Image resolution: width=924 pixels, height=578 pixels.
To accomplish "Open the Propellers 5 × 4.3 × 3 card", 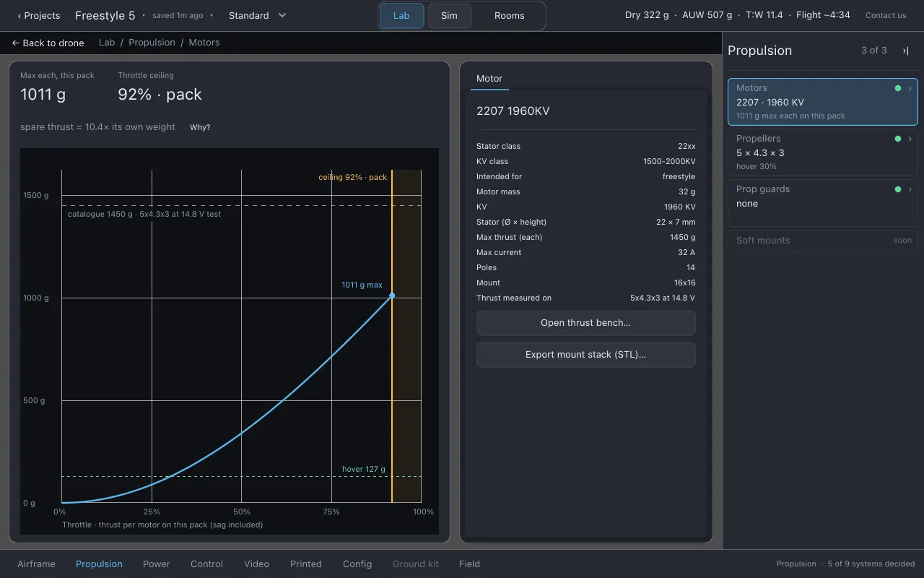I will [x=822, y=152].
